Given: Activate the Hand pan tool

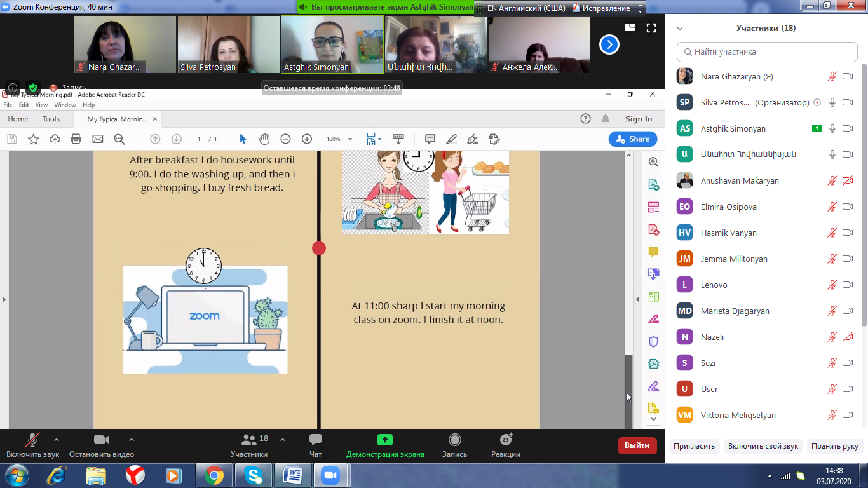Looking at the screenshot, I should pos(264,139).
